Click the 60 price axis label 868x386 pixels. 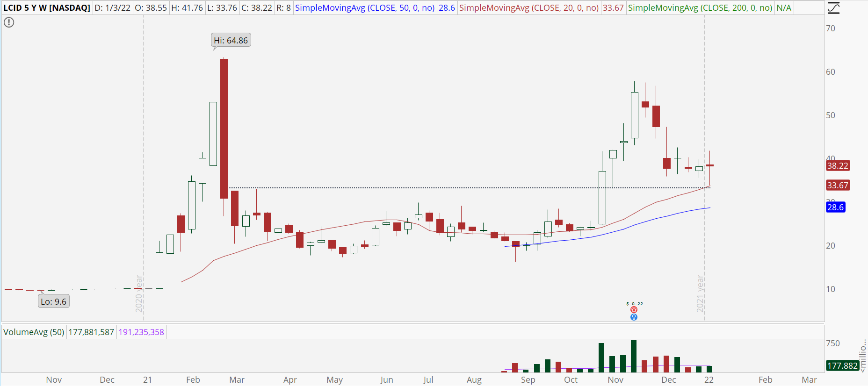(x=831, y=72)
